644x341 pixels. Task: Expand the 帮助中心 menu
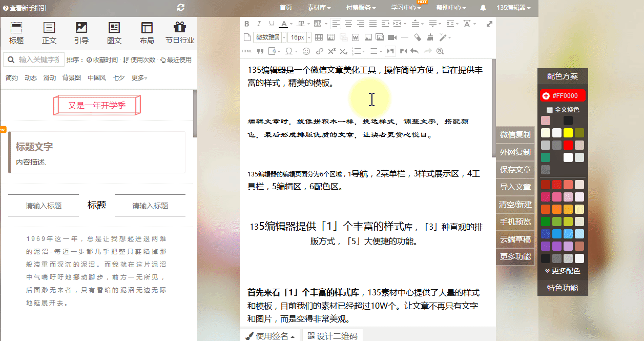pos(451,8)
